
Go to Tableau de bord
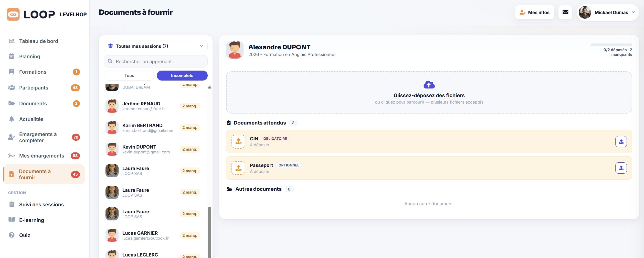point(44,41)
